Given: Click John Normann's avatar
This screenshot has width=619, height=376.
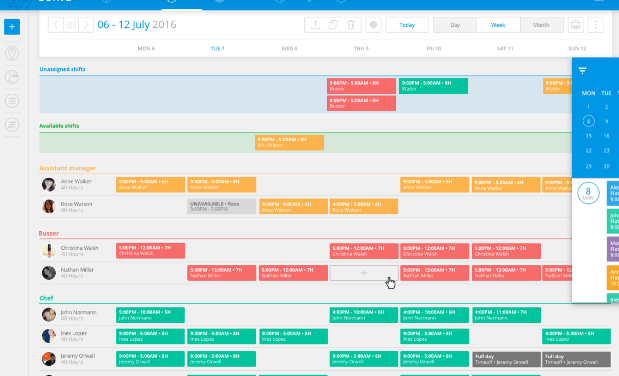Looking at the screenshot, I should [49, 315].
